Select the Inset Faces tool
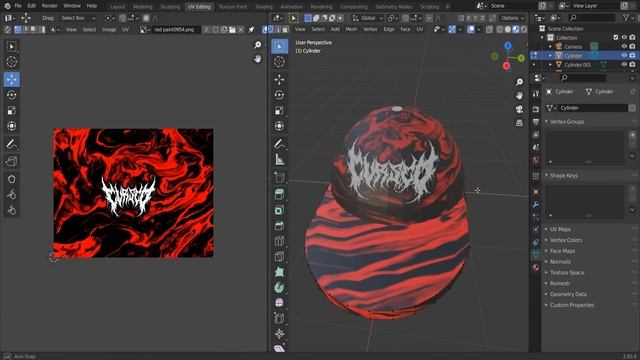 (279, 210)
